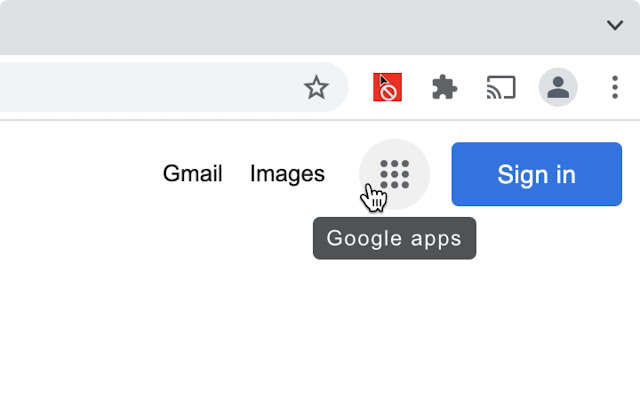Click the empty tab strip area

(300, 25)
